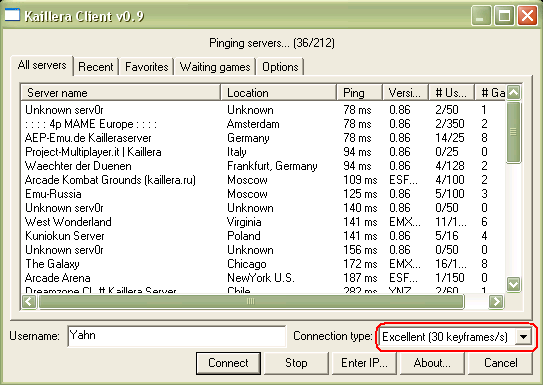Click the NewYork U.S. location cell
Screen dimensions: 543x385
260,278
